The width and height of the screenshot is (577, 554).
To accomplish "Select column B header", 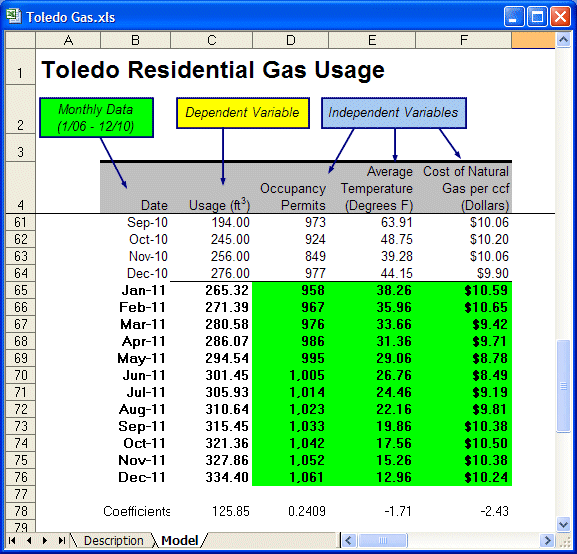I will click(x=135, y=40).
